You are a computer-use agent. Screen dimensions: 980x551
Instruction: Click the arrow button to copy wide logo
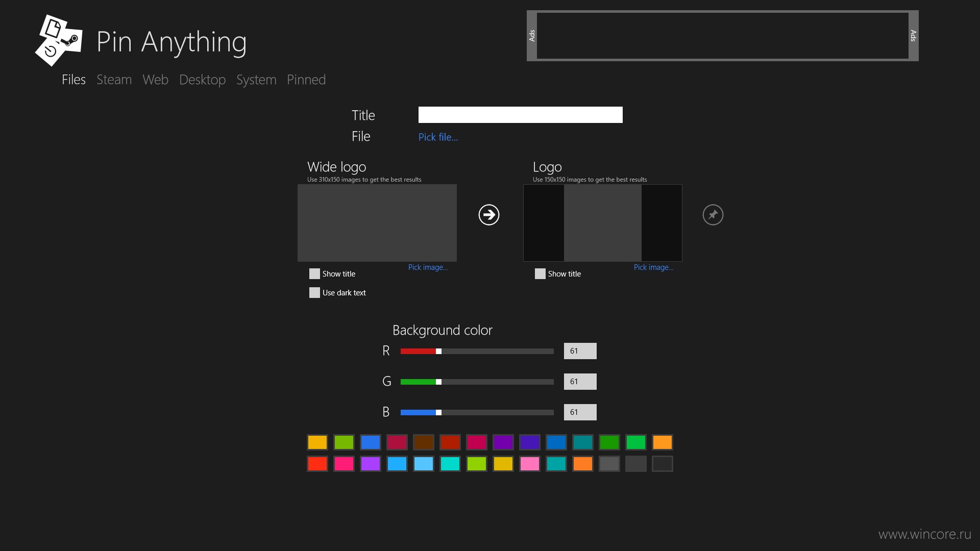coord(489,215)
